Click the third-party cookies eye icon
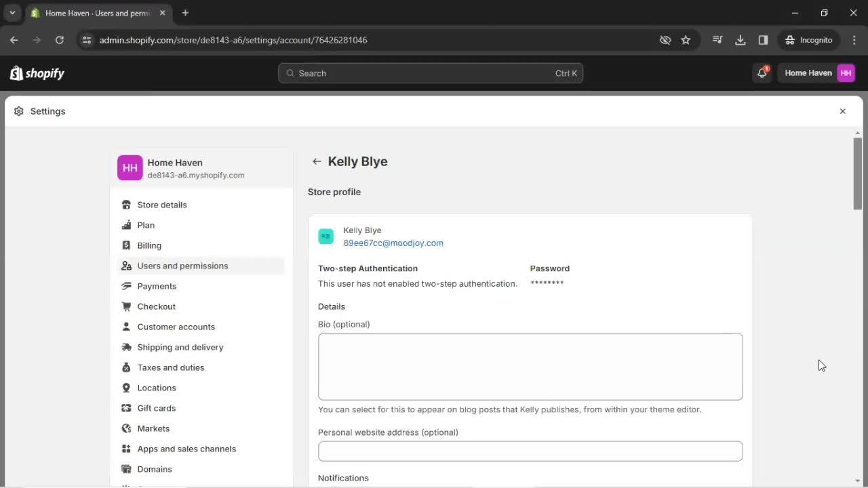This screenshot has width=868, height=488. tap(665, 40)
